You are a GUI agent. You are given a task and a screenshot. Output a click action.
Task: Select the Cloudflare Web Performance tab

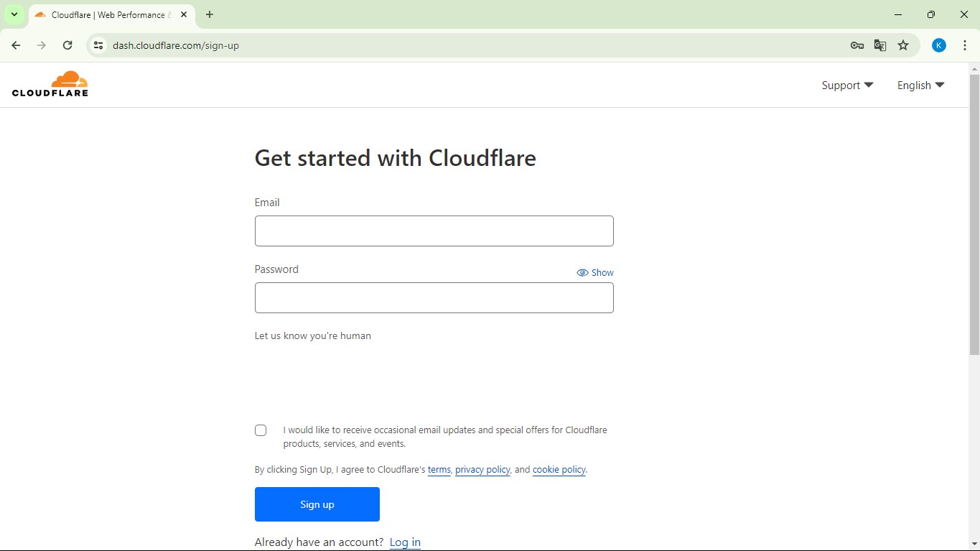click(x=111, y=14)
